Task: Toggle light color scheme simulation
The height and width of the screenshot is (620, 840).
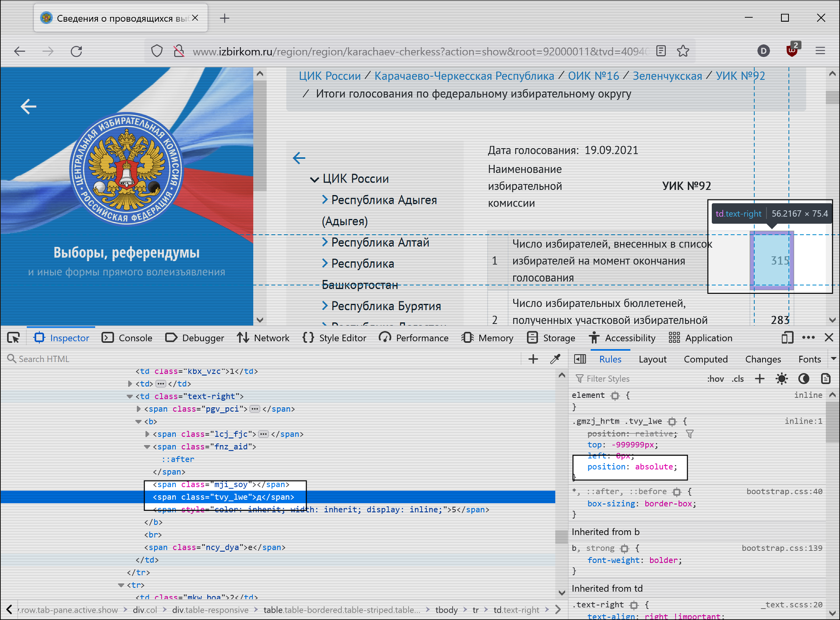Action: [x=781, y=379]
